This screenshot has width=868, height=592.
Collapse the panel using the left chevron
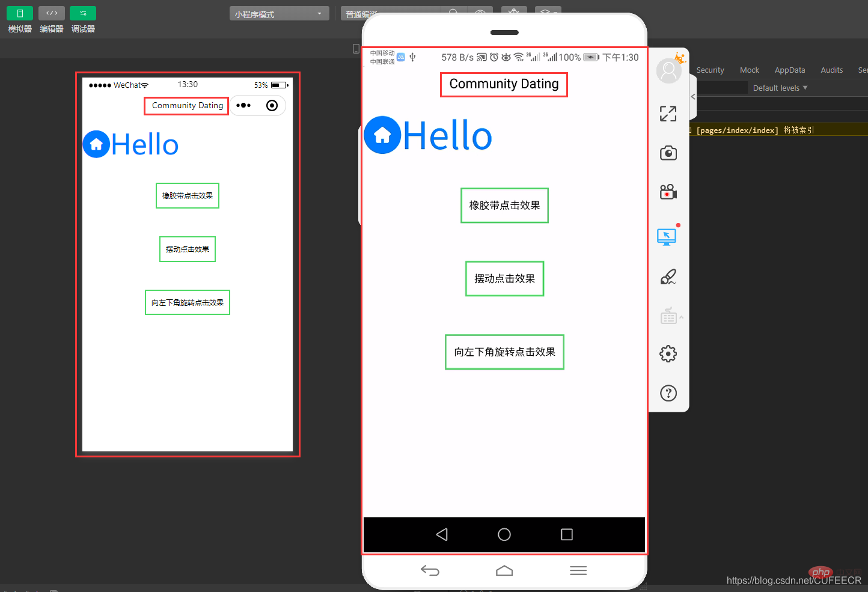[692, 96]
